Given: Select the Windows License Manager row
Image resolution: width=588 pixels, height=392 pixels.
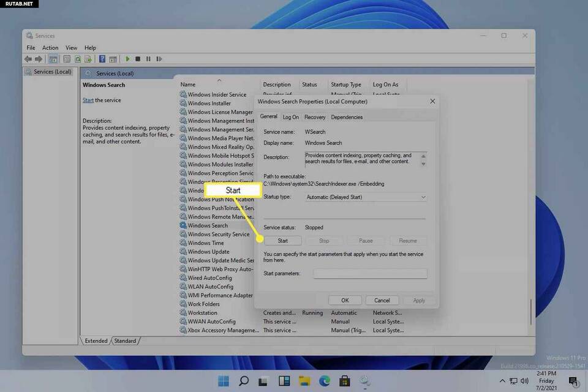Looking at the screenshot, I should (x=220, y=112).
